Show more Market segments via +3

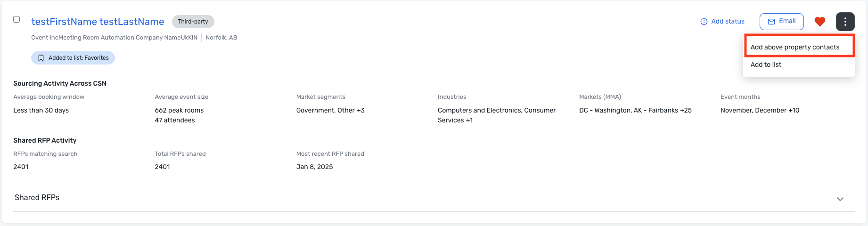pos(360,110)
